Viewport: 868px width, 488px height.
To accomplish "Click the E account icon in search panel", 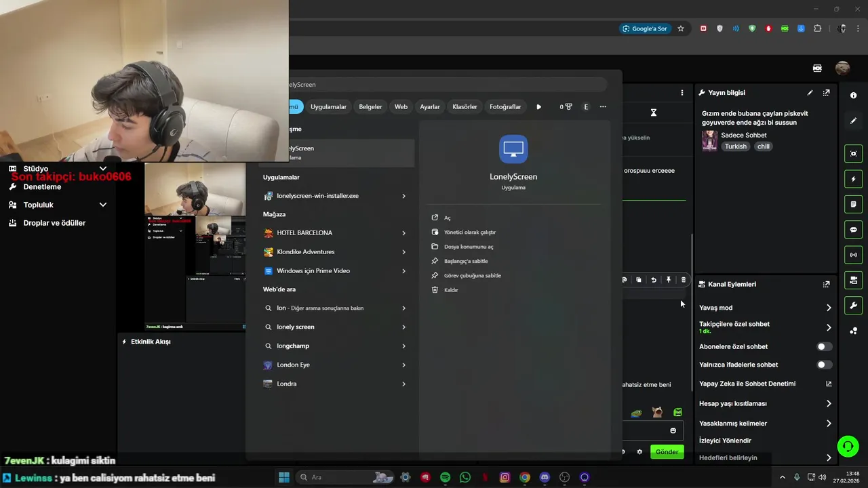I will click(586, 106).
